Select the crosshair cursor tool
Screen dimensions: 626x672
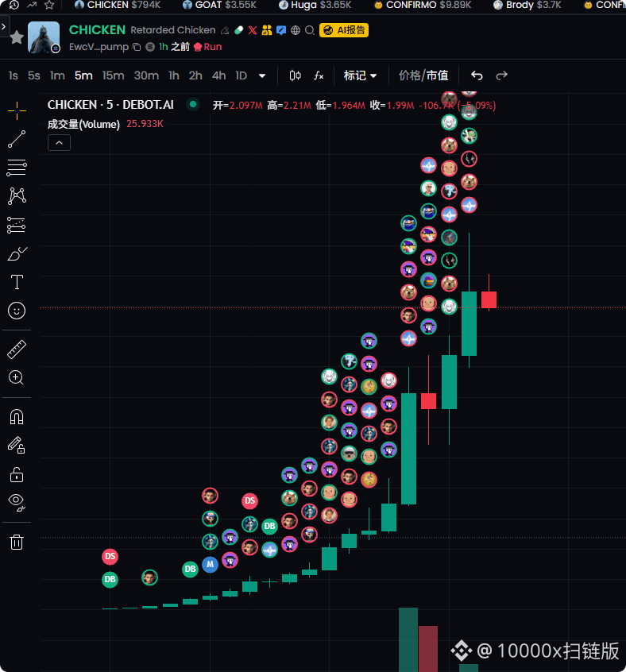[17, 110]
